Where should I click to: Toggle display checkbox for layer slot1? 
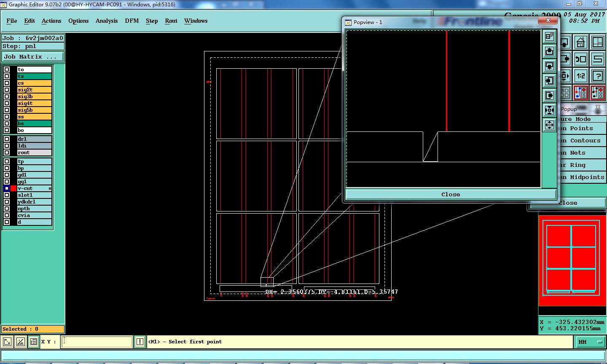pyautogui.click(x=7, y=195)
